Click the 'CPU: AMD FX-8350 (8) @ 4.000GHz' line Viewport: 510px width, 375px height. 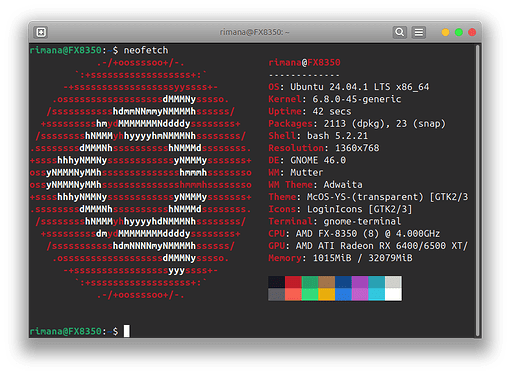tap(354, 234)
